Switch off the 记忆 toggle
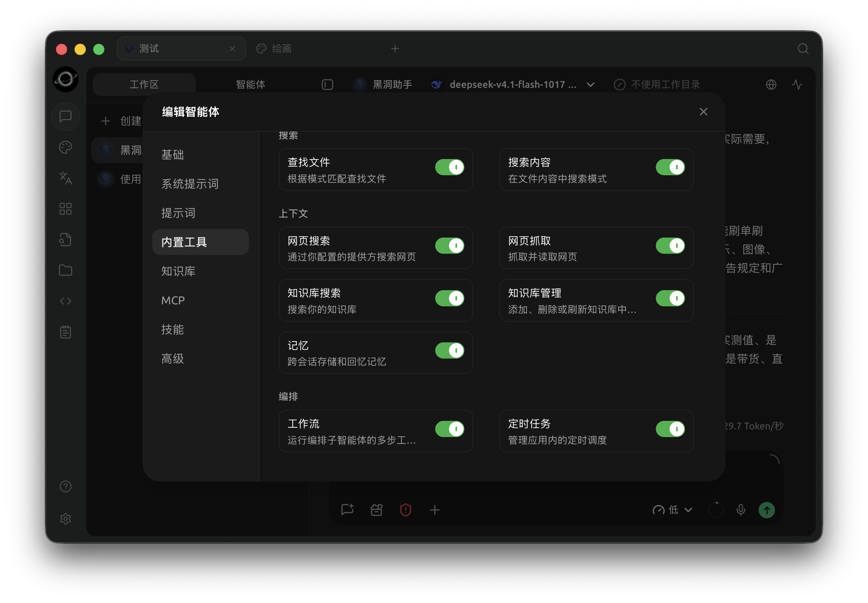This screenshot has height=603, width=868. 450,350
